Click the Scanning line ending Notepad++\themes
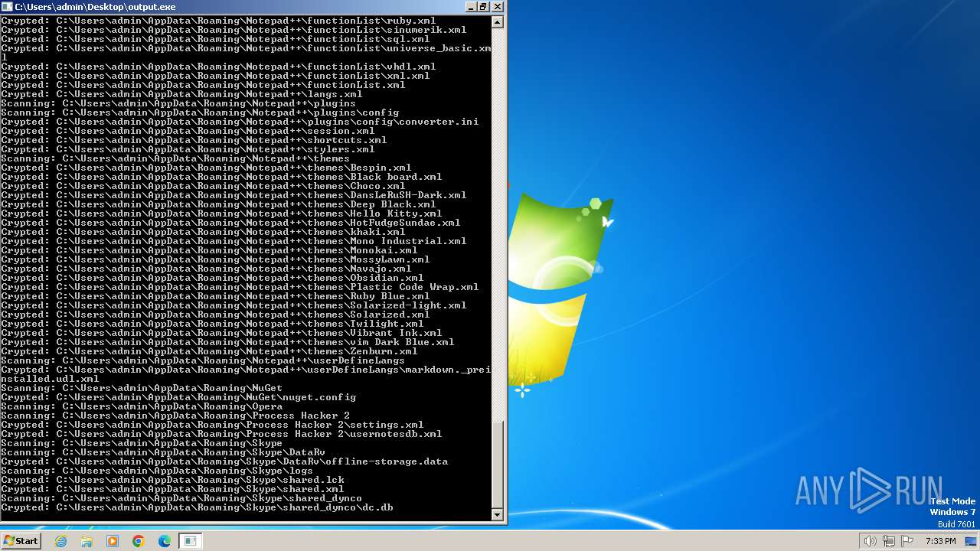980x551 pixels. [175, 158]
